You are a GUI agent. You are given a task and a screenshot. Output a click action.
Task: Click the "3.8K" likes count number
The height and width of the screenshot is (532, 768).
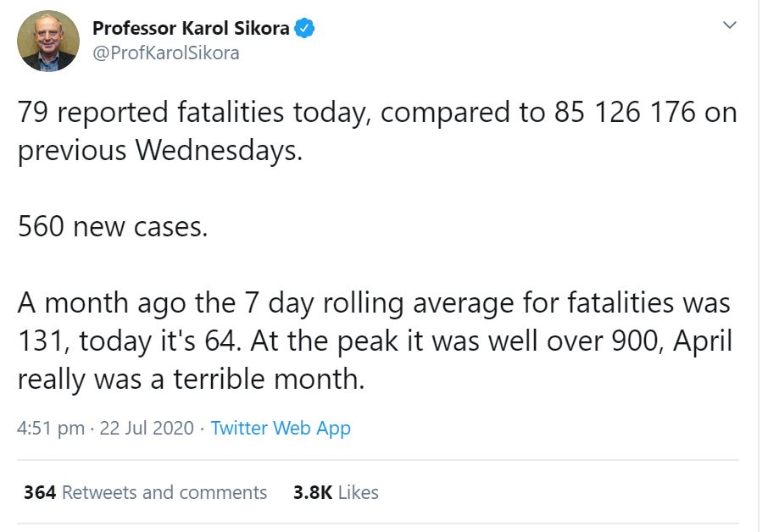312,492
